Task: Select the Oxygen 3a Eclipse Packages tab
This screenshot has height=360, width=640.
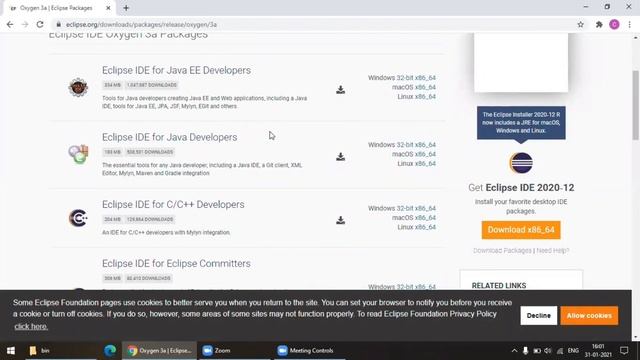Action: click(58, 8)
